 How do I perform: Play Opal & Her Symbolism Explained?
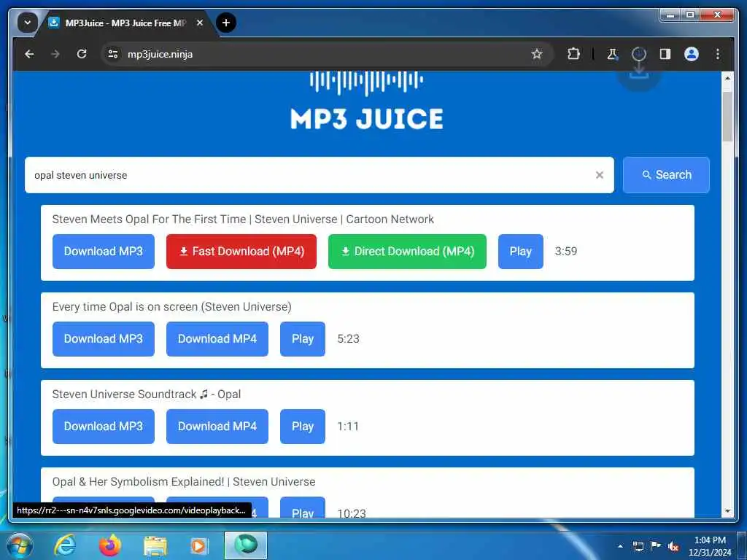[303, 507]
